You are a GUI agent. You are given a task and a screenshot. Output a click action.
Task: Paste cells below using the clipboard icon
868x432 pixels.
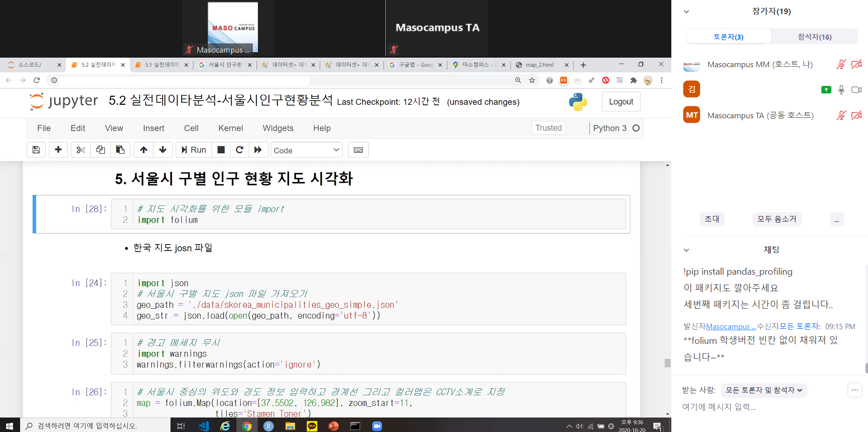point(120,150)
